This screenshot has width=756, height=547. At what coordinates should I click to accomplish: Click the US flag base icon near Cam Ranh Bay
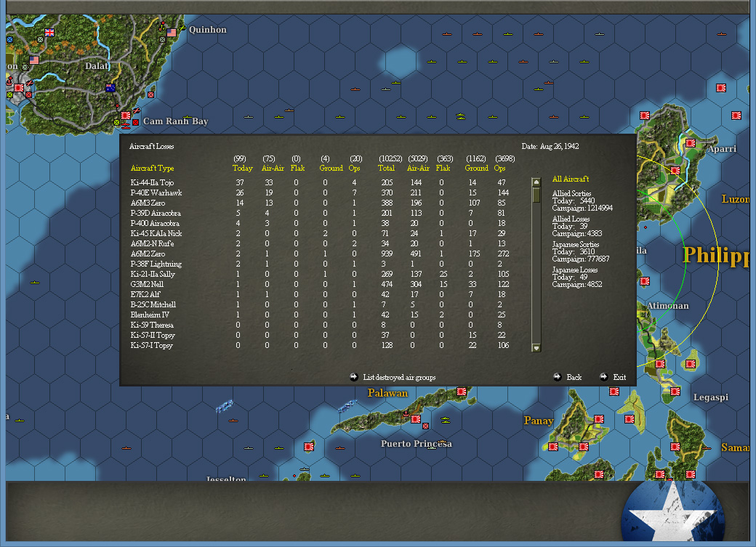pyautogui.click(x=34, y=60)
